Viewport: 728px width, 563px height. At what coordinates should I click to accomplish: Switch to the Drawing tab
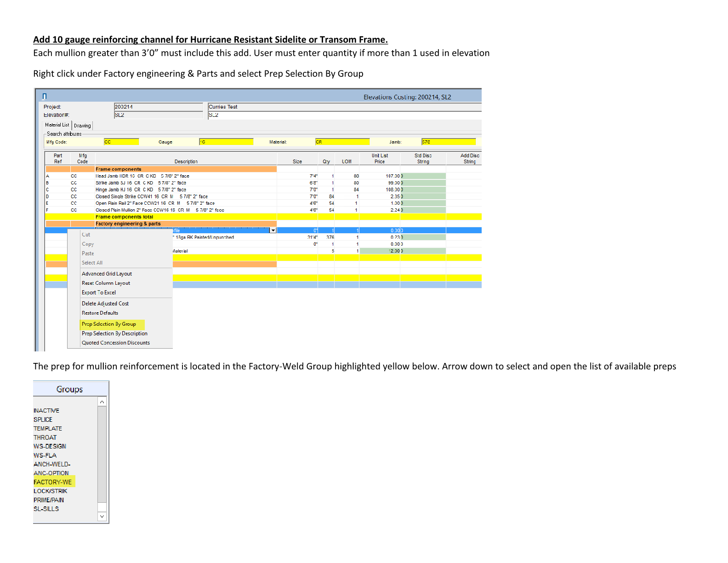[82, 126]
